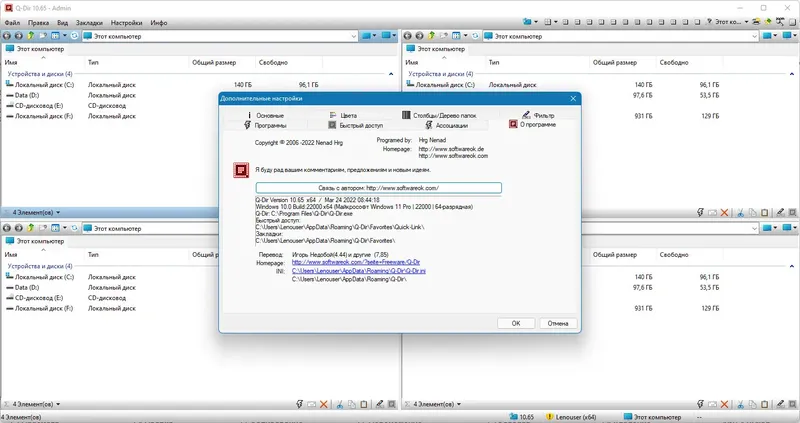Click the red X delete icon in the top-right pane
Screen dimensions: 800x423
(724, 212)
